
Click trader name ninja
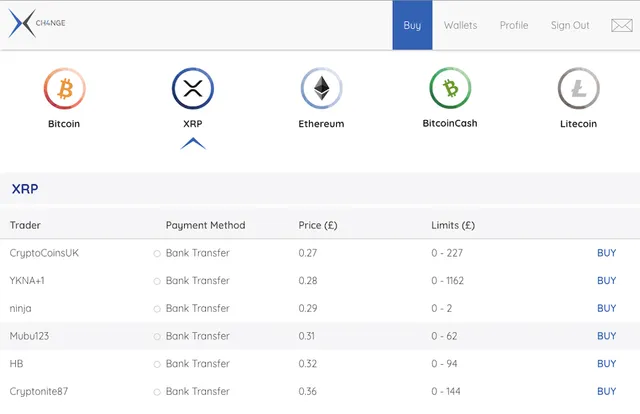click(x=20, y=309)
